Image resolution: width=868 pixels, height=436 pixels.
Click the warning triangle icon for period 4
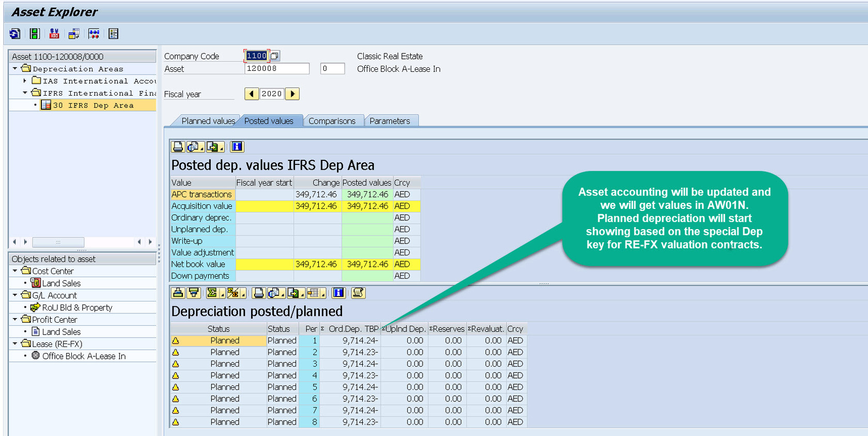point(176,375)
